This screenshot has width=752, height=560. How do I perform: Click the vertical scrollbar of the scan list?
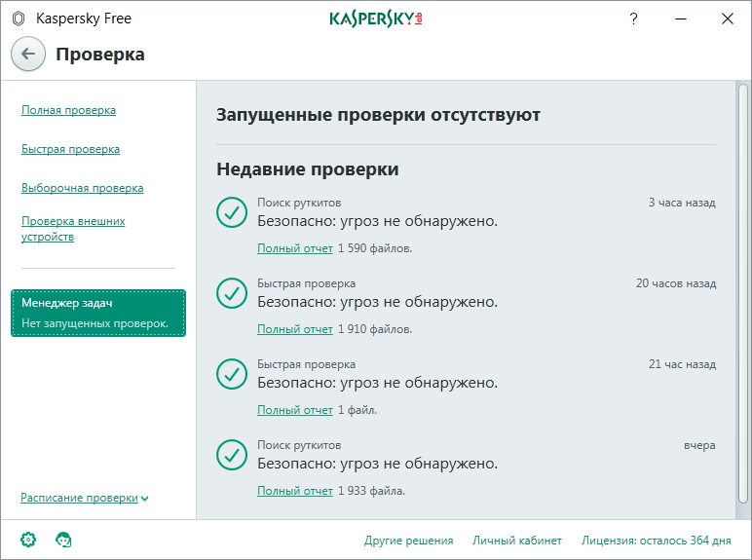point(743,293)
